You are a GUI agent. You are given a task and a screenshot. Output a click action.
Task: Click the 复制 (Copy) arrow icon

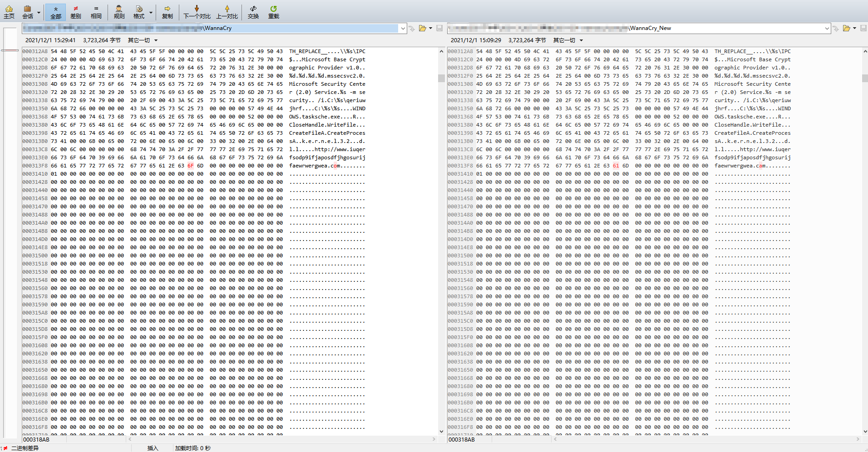167,12
